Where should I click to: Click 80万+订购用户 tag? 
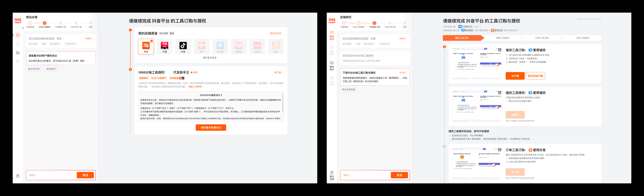pos(159,78)
